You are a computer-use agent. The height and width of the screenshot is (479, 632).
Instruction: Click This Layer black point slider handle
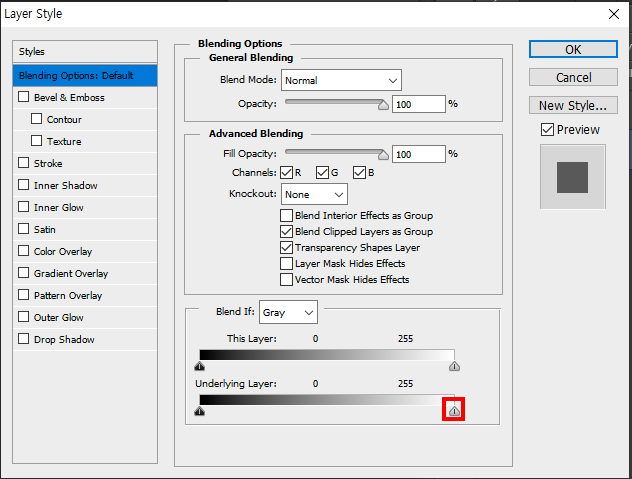click(x=200, y=366)
